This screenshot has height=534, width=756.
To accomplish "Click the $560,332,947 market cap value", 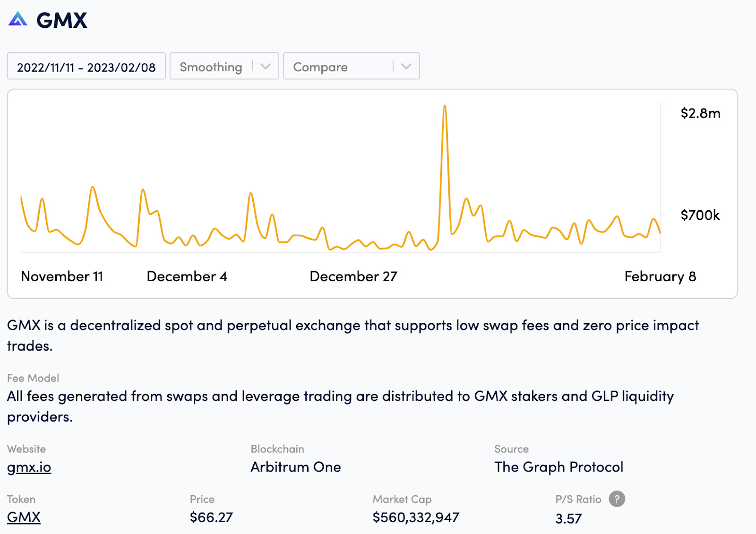I will pyautogui.click(x=416, y=517).
